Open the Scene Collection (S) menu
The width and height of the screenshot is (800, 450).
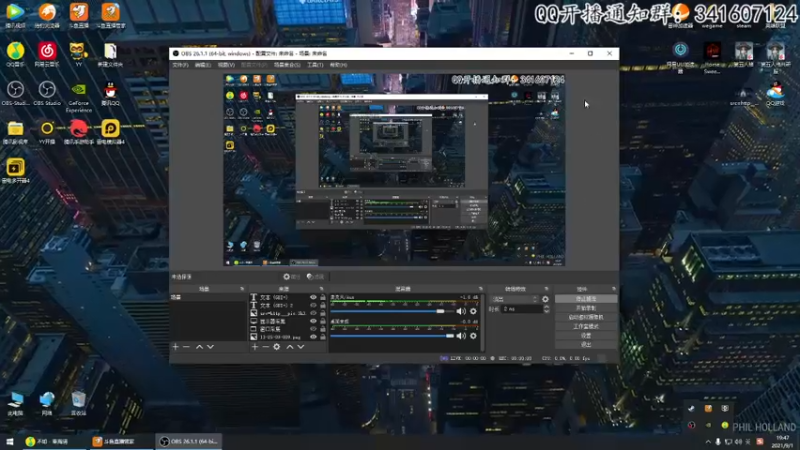(x=287, y=65)
